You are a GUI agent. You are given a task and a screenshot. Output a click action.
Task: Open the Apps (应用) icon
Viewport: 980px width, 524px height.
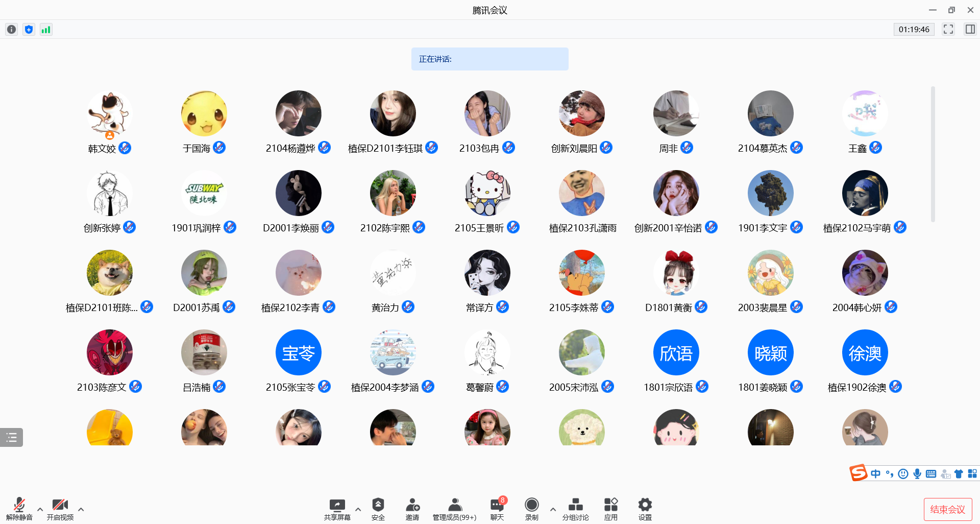pyautogui.click(x=610, y=509)
